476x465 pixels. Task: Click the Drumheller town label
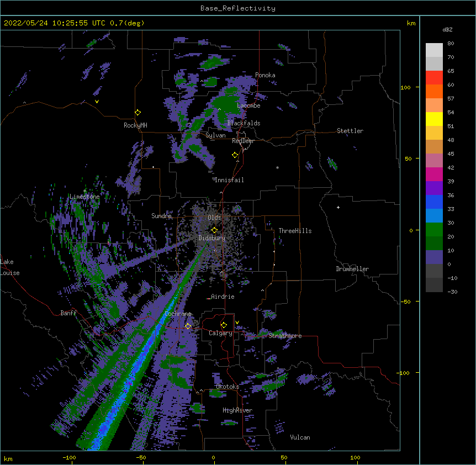(x=352, y=269)
